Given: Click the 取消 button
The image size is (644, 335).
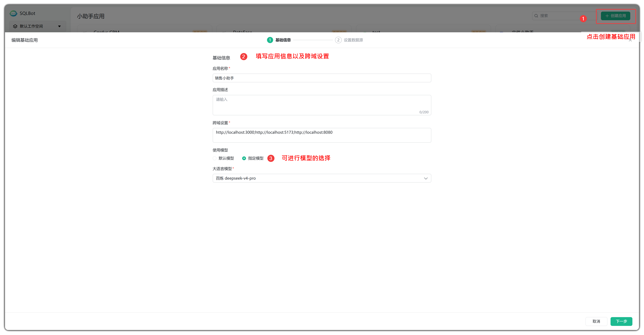Looking at the screenshot, I should (x=596, y=321).
